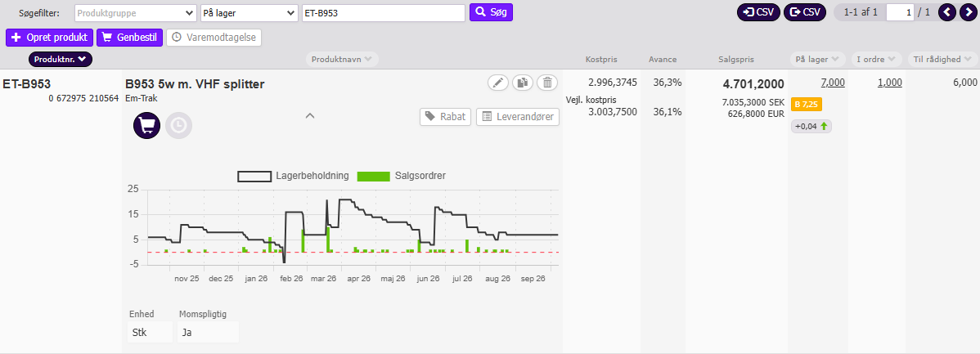Click the cost price 2.996,3745
The image size is (980, 354).
[613, 83]
